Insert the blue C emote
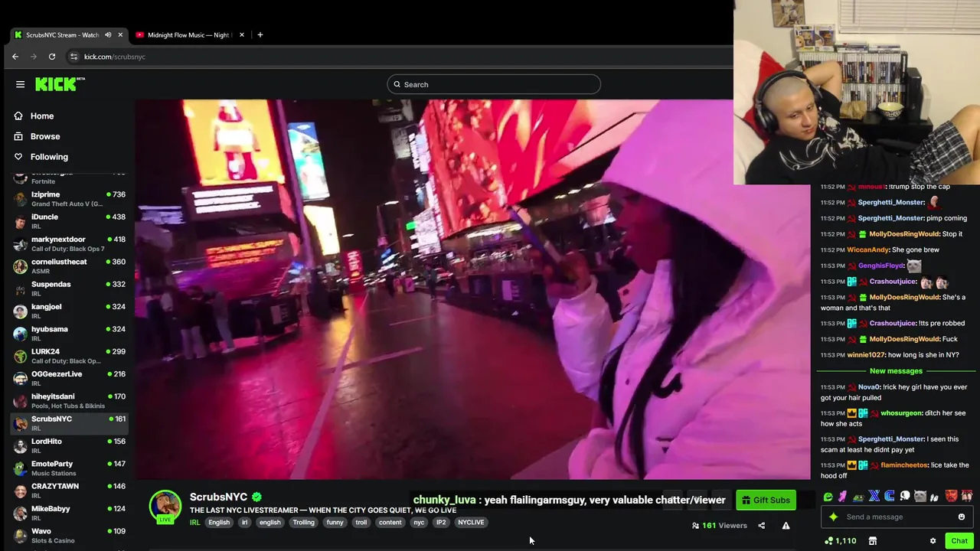 coord(890,497)
